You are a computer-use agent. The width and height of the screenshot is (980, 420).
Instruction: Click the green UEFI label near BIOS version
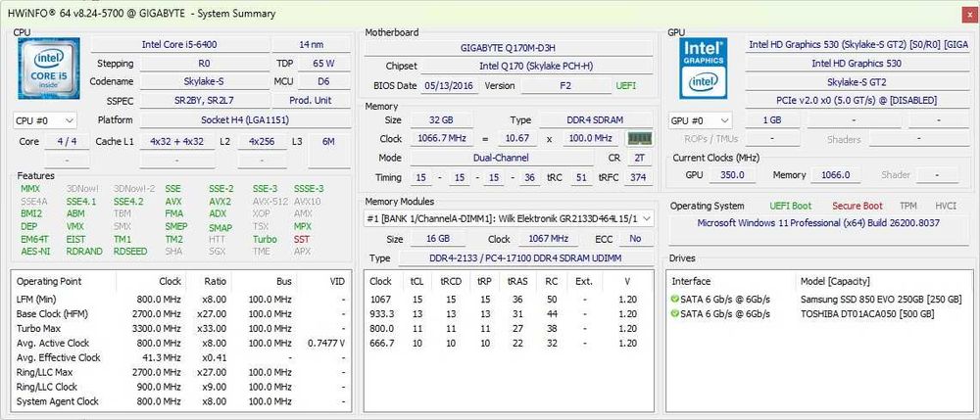click(627, 85)
